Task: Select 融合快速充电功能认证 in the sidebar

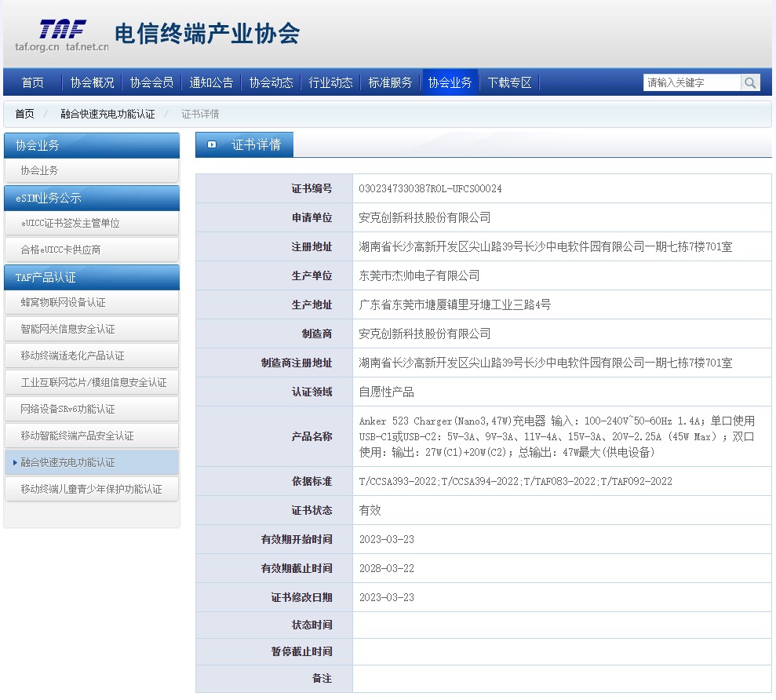Action: click(92, 462)
